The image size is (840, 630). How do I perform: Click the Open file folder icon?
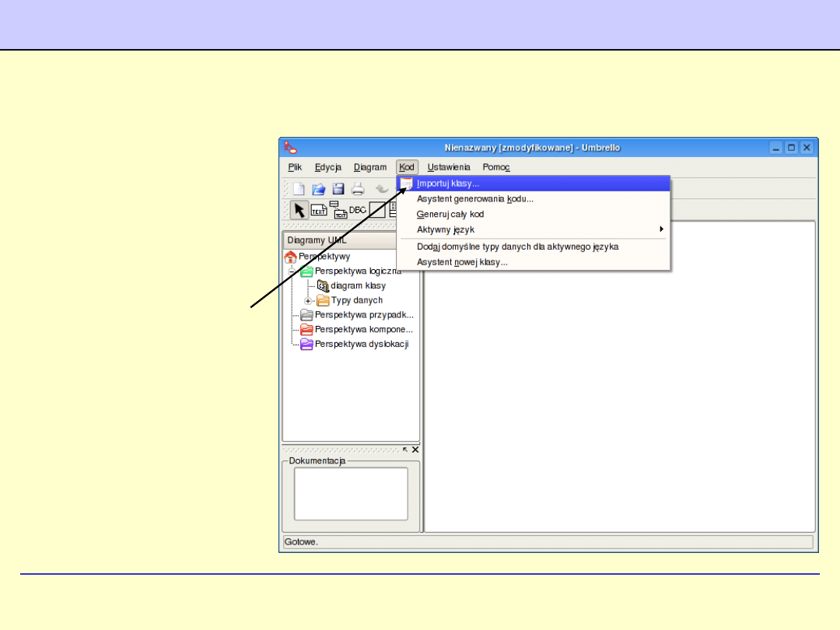[319, 188]
